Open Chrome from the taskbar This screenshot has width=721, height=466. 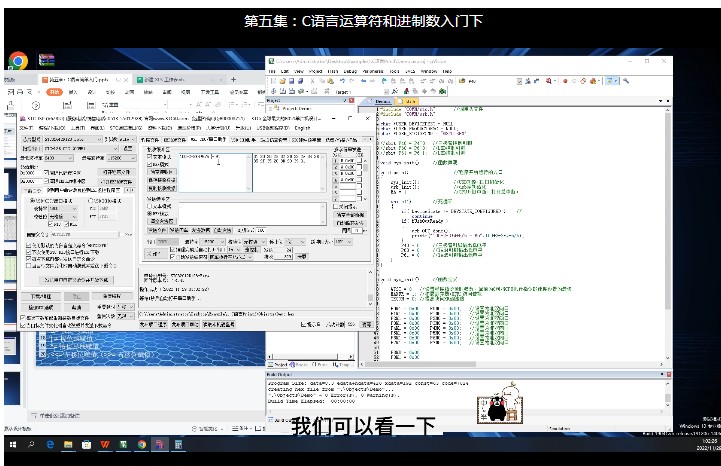(142, 444)
